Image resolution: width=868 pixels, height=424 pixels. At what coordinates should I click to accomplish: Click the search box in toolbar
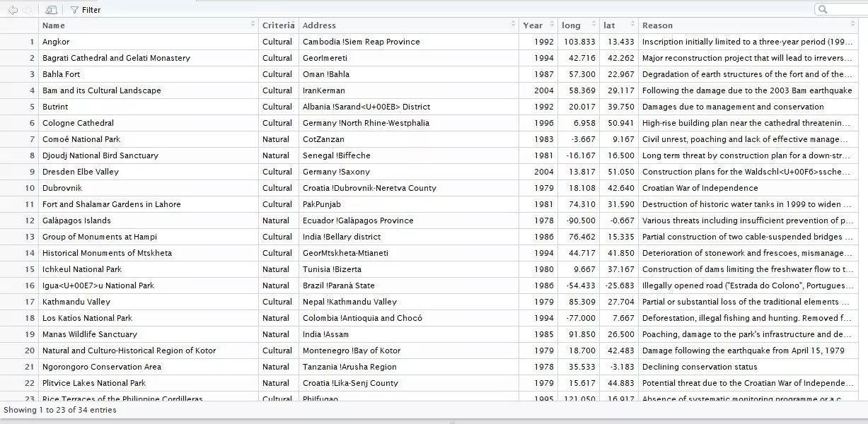[842, 9]
